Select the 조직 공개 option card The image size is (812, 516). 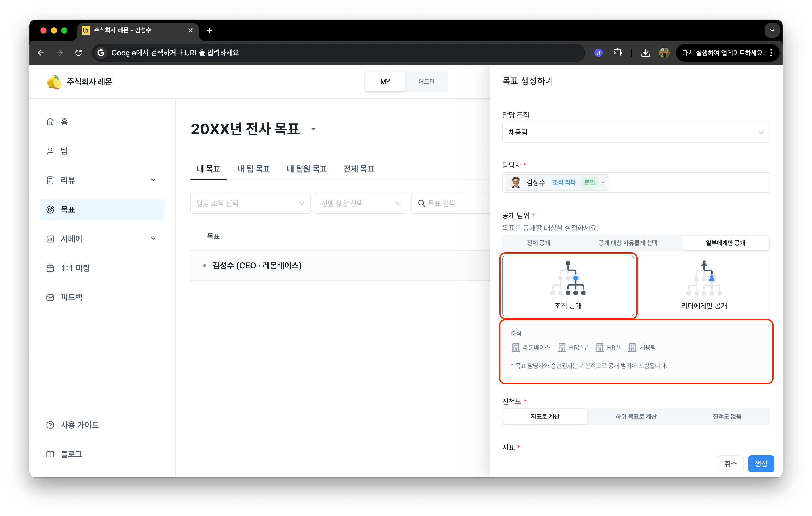(x=568, y=285)
